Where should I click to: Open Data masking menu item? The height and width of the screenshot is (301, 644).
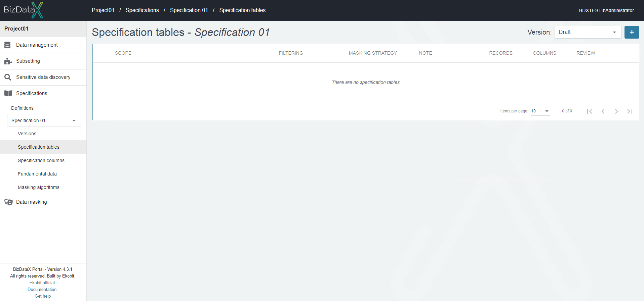tap(43, 202)
